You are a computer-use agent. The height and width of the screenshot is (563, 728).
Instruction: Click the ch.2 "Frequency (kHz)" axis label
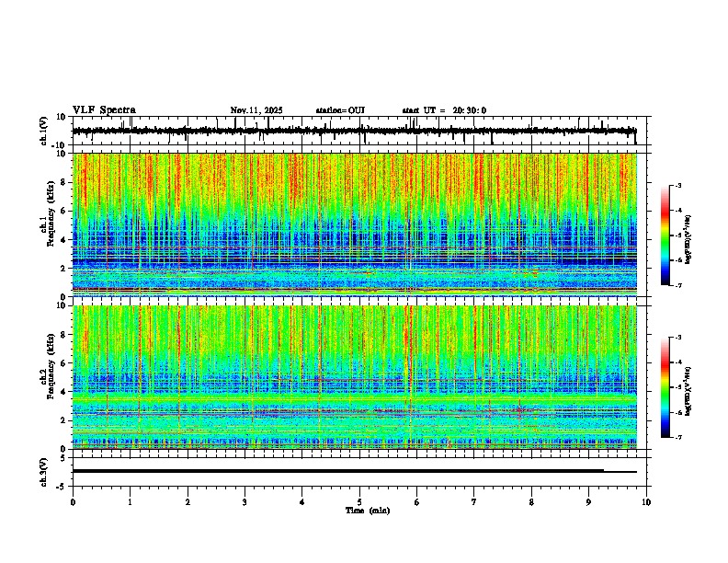click(51, 366)
